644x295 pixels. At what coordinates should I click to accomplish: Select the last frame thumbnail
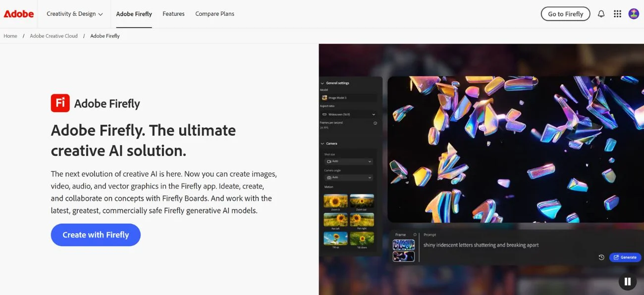click(x=403, y=256)
